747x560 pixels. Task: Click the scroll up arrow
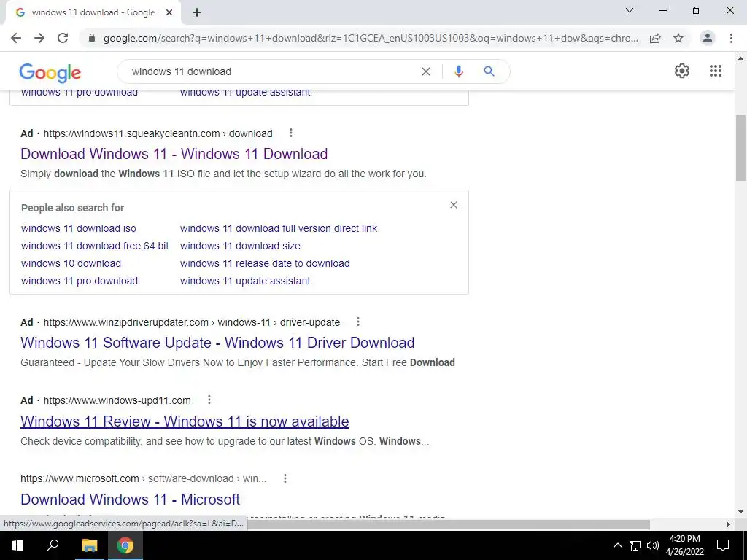click(x=740, y=58)
